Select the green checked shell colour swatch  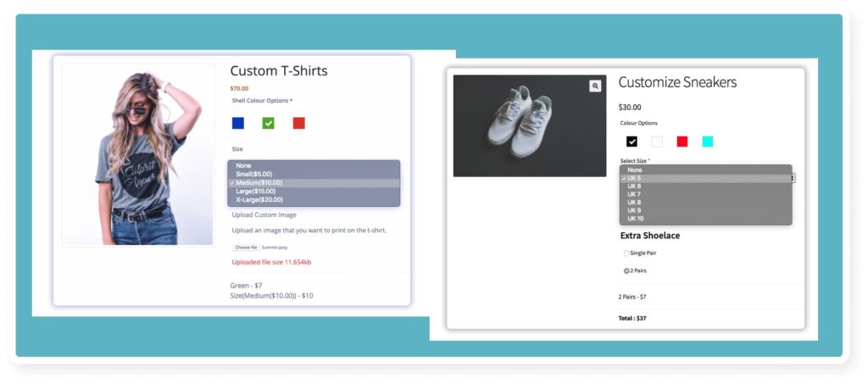coord(269,123)
